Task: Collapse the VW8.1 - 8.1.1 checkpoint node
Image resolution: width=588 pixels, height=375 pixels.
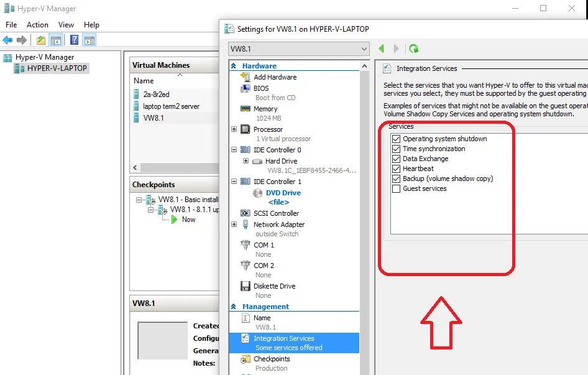Action: pyautogui.click(x=150, y=210)
